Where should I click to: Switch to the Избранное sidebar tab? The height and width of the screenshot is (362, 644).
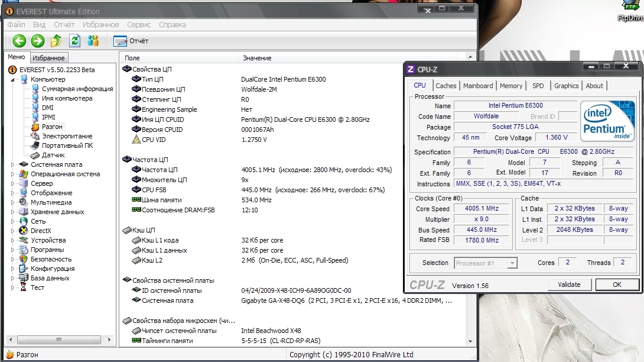point(48,58)
